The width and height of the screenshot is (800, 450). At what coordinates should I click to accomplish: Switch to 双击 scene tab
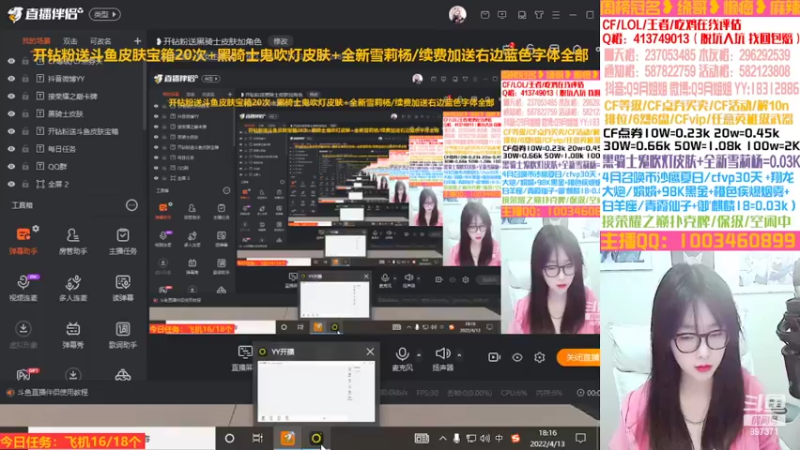(70, 41)
